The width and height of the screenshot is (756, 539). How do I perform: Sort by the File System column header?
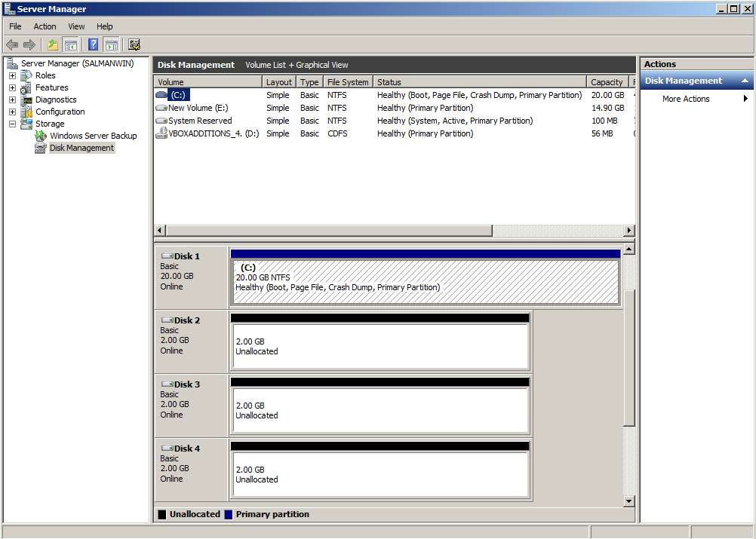tap(348, 82)
